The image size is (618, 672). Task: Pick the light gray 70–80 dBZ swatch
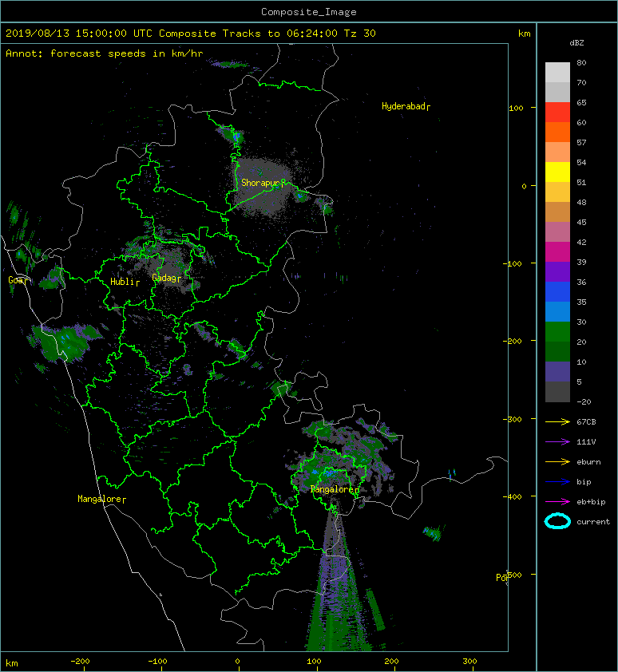(x=557, y=73)
